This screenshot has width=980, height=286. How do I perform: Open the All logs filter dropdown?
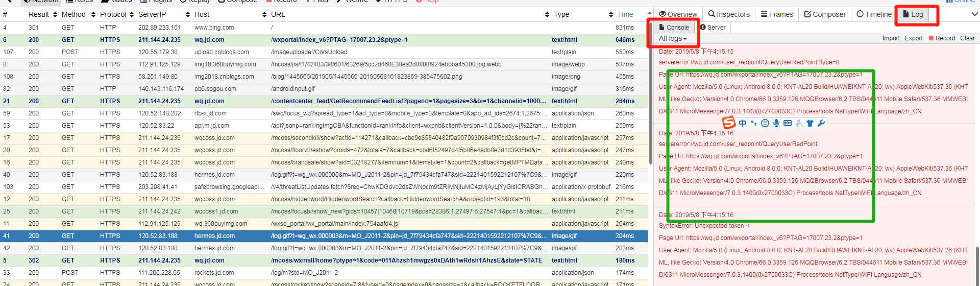coord(673,38)
